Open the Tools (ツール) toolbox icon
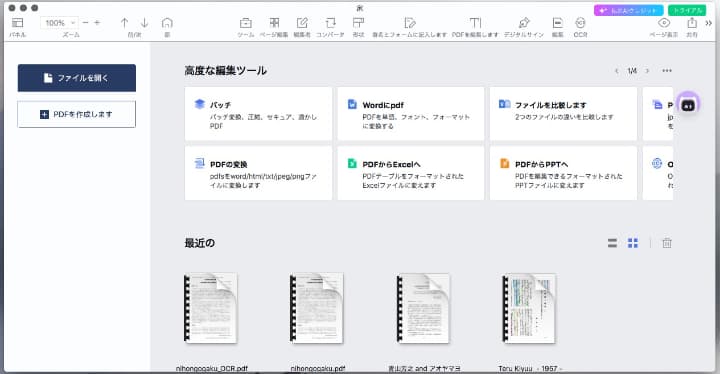 click(x=246, y=23)
